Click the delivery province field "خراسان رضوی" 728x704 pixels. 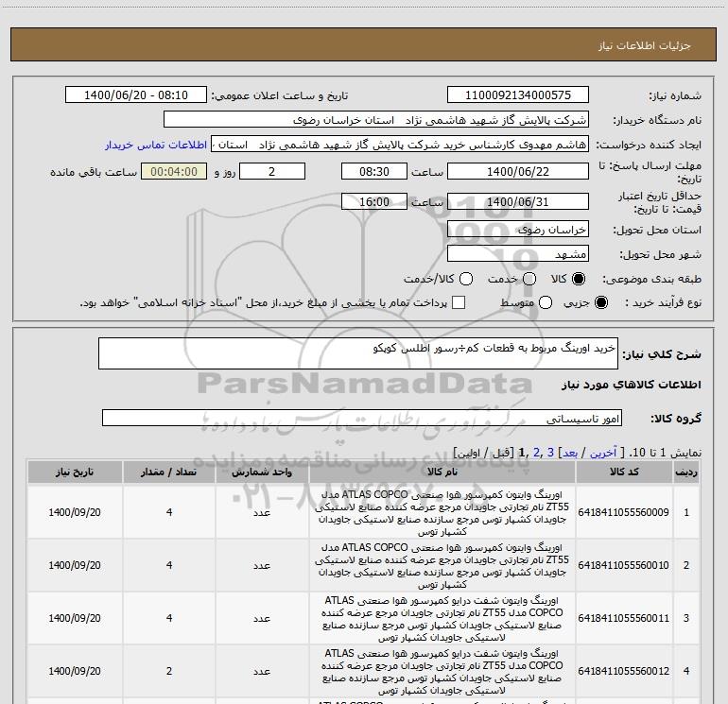click(x=517, y=230)
